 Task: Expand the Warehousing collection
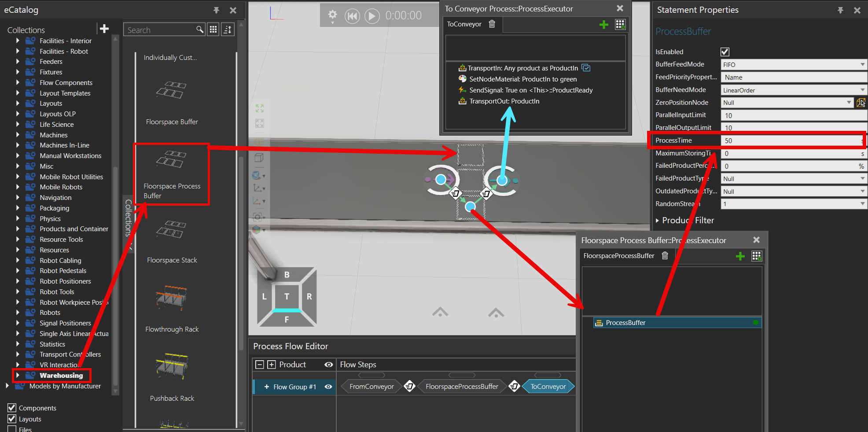(x=18, y=375)
